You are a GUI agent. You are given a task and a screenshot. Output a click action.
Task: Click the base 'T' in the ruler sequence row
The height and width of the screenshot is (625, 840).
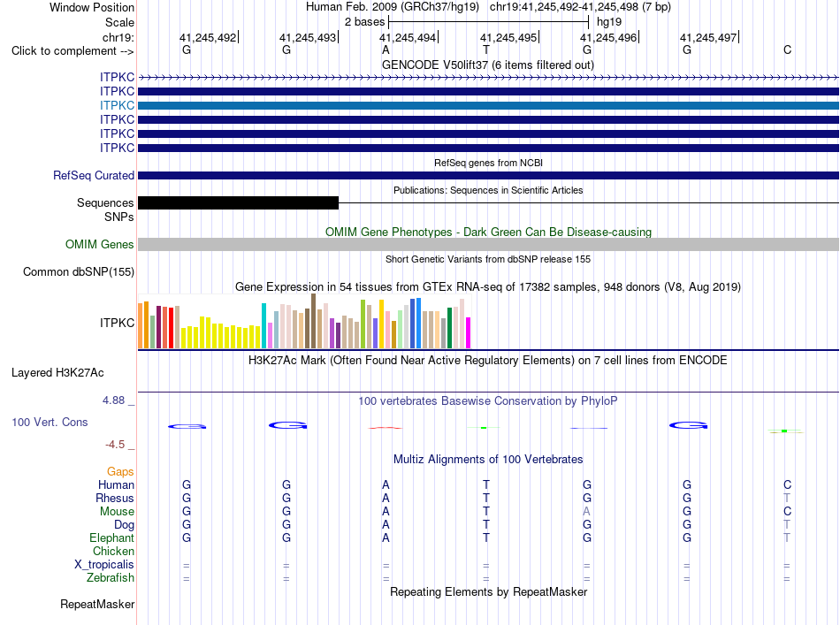click(486, 50)
